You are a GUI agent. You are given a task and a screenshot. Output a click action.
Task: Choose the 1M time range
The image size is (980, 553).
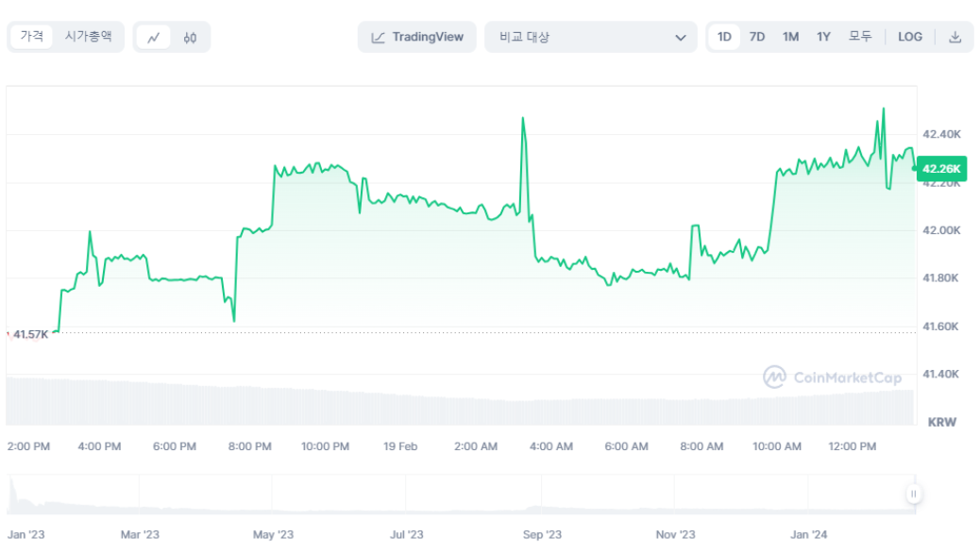click(x=790, y=37)
